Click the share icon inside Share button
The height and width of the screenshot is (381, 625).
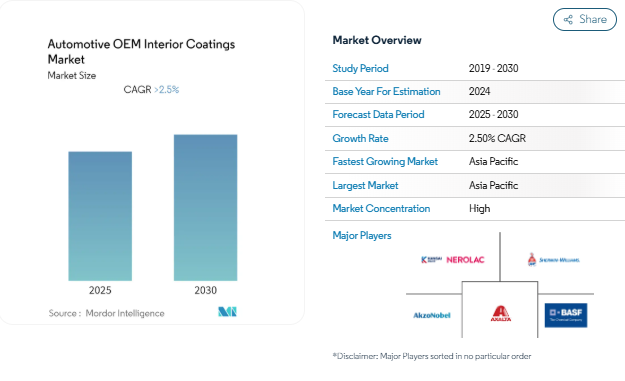[x=568, y=20]
